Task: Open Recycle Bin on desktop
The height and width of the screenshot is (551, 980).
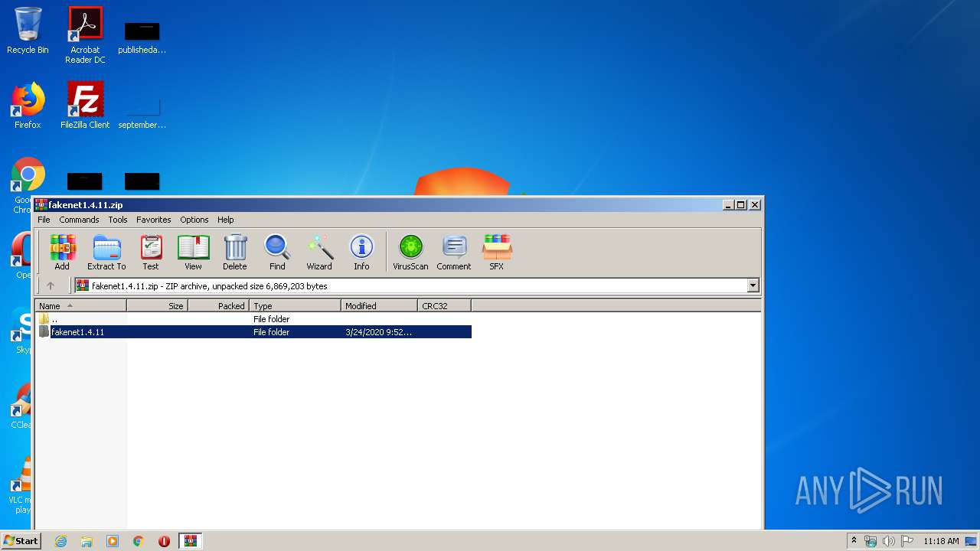Action: (28, 31)
